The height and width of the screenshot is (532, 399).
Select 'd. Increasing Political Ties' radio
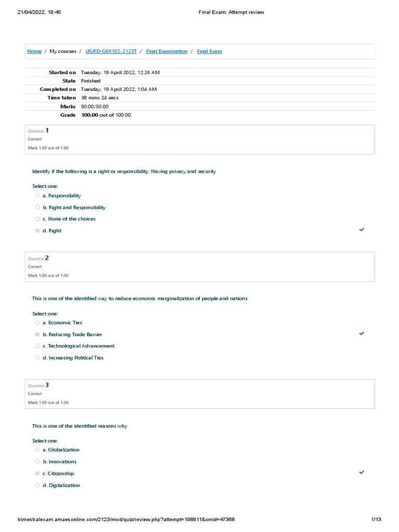[x=37, y=357]
